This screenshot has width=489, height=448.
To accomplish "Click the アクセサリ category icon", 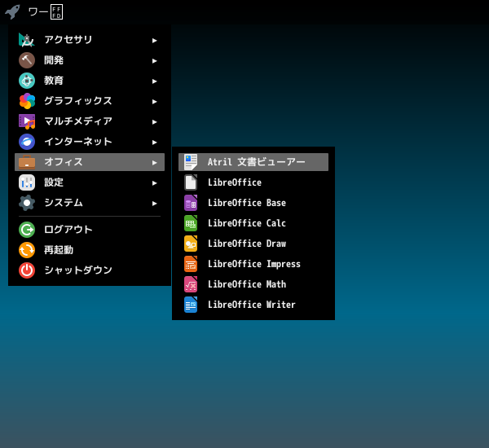I will 27,40.
